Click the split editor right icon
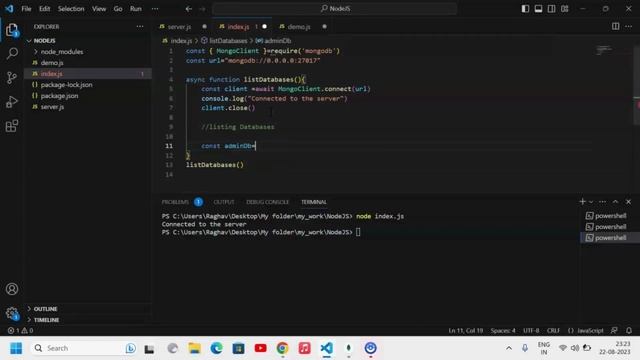Screen dimensions: 640x360 coord(616,27)
